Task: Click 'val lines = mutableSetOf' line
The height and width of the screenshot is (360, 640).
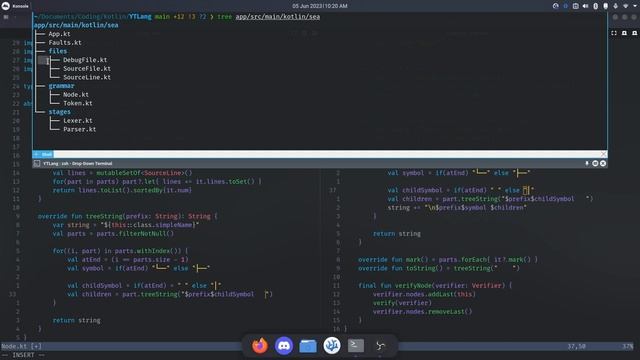Action: pos(122,173)
